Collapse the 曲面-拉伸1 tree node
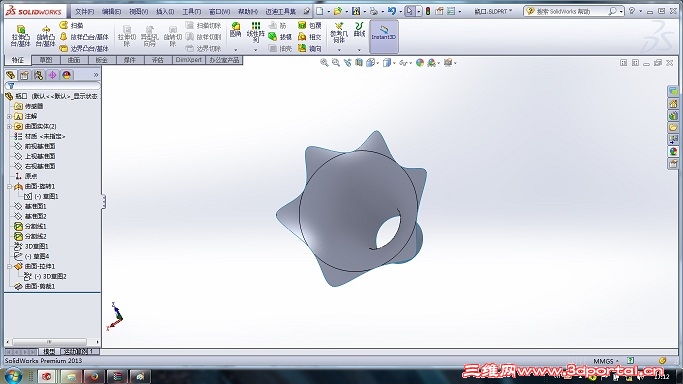683x384 pixels. point(10,266)
